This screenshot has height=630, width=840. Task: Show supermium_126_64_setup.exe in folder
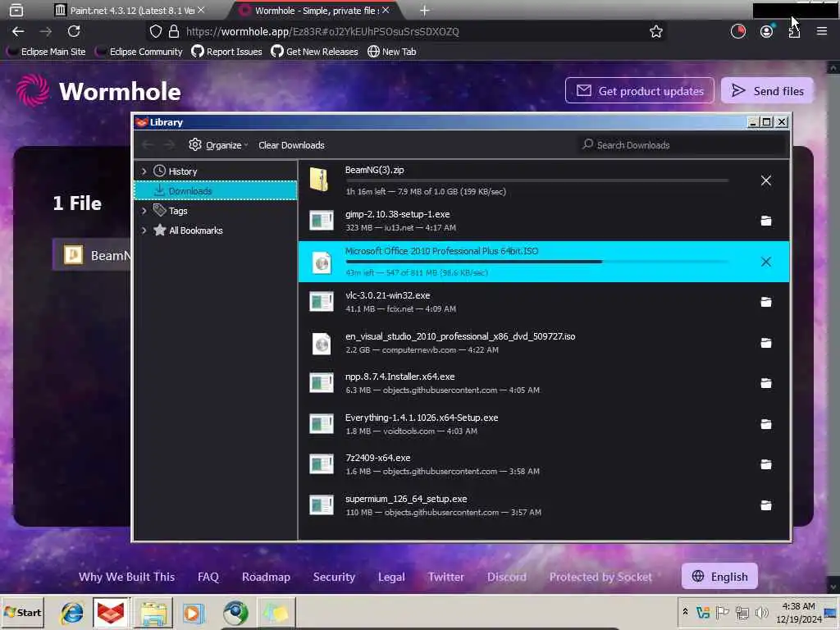766,505
